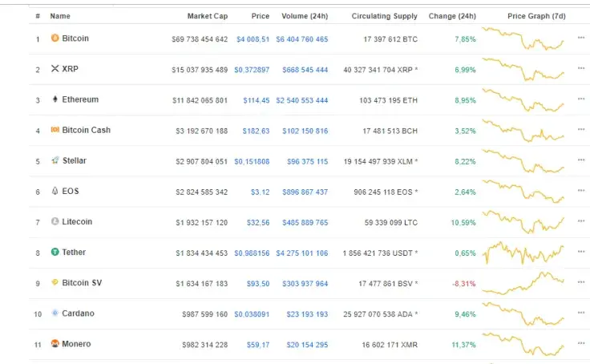This screenshot has height=364, width=590.
Task: Click the Tether logo icon
Action: tap(55, 252)
